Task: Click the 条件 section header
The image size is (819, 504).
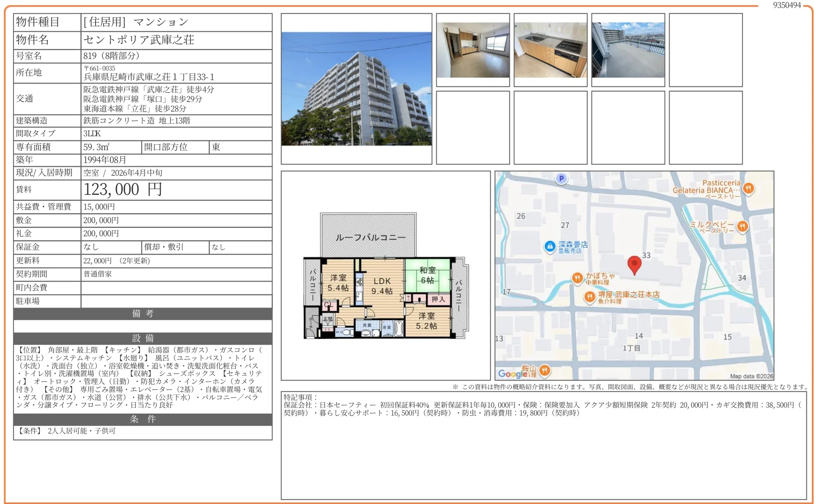Action: tap(143, 419)
